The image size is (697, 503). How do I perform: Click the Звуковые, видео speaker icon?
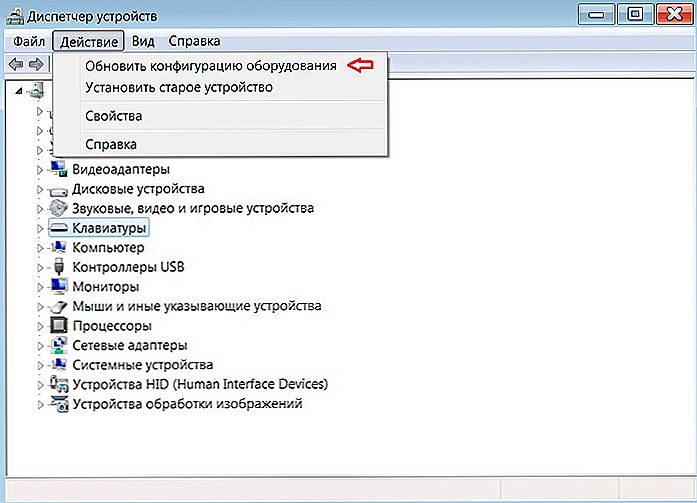click(58, 208)
